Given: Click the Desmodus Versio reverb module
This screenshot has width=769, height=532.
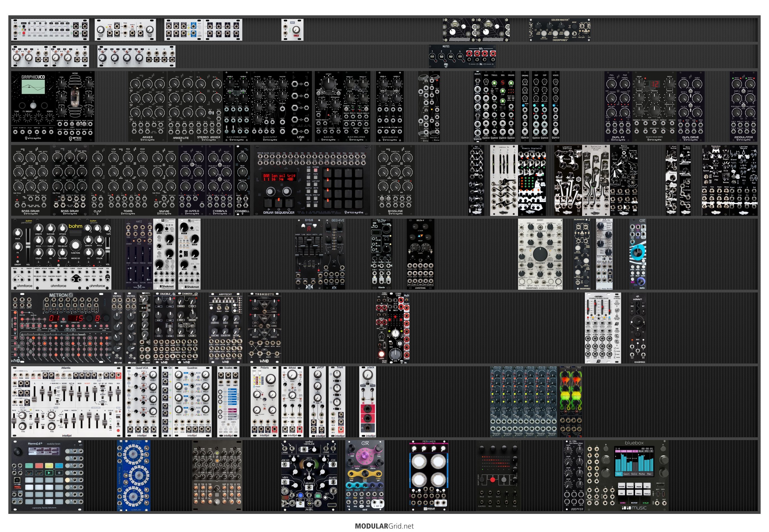Looking at the screenshot, I should pos(716,180).
